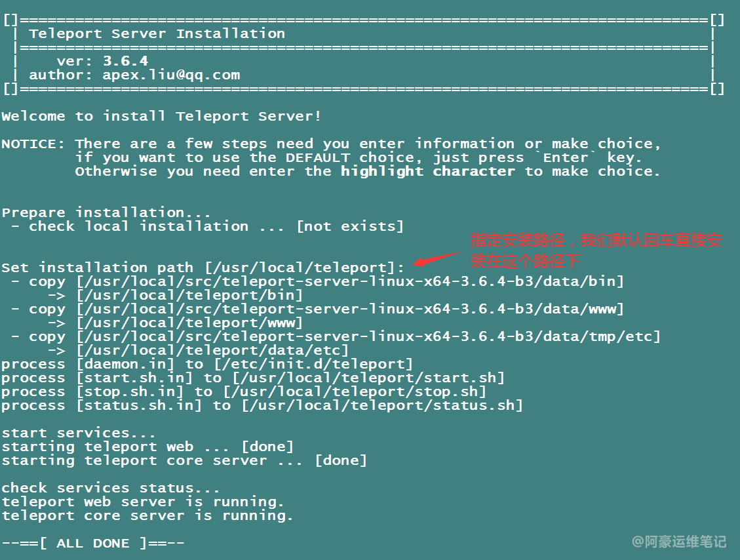740x560 pixels.
Task: Click the version number 3.6.4
Action: click(125, 61)
